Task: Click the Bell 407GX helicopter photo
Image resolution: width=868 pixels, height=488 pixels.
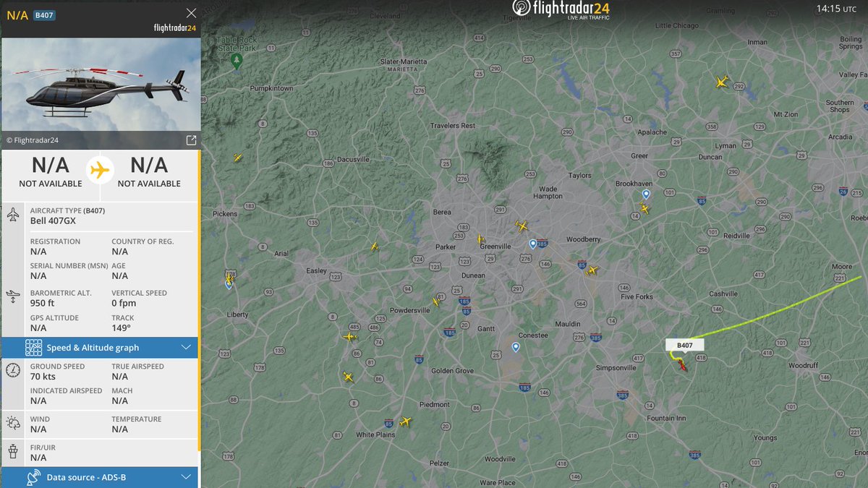Action: (101, 85)
